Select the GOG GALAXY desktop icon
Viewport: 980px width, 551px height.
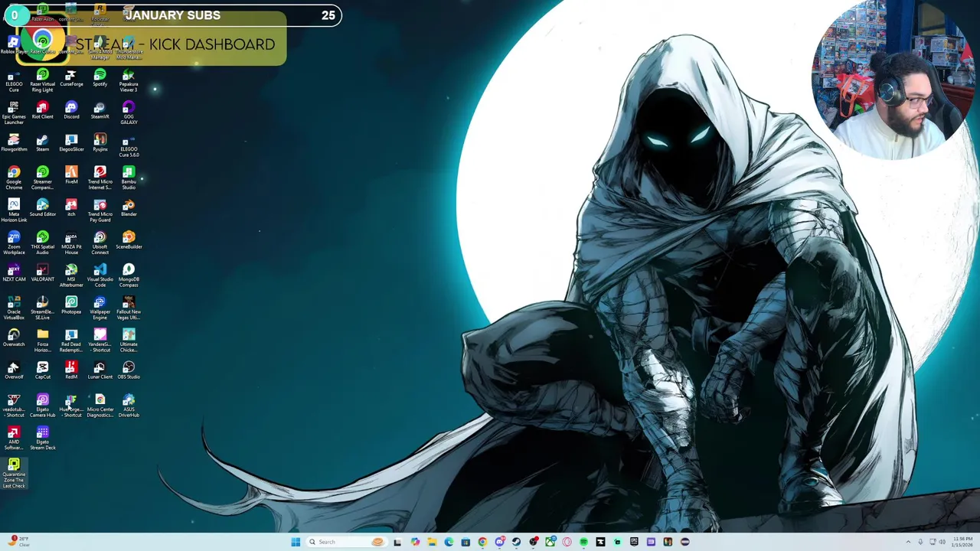click(x=129, y=113)
